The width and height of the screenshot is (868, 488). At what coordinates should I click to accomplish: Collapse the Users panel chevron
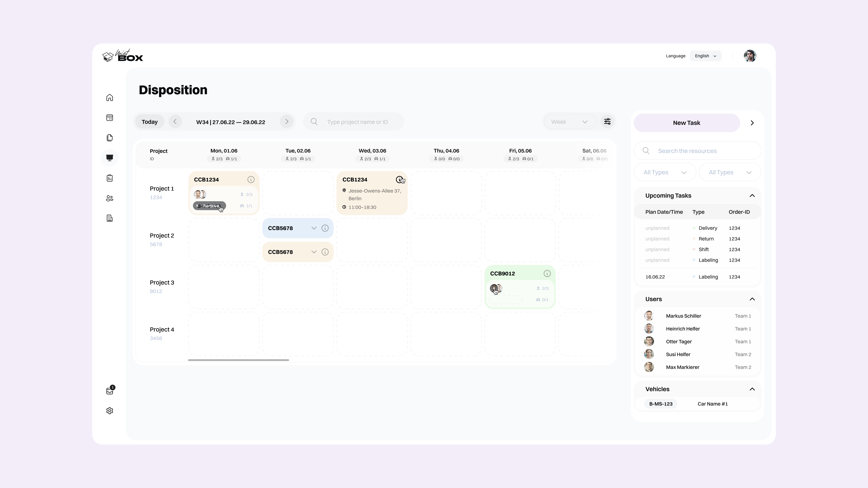point(752,299)
